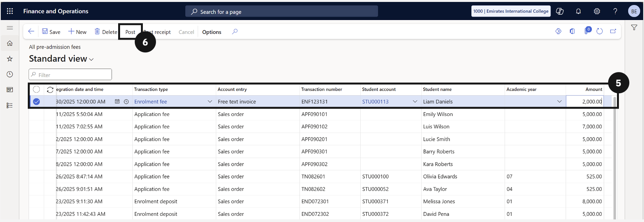Viewport: 644px width, 222px height.
Task: Open in Office apps icon
Action: [x=572, y=31]
